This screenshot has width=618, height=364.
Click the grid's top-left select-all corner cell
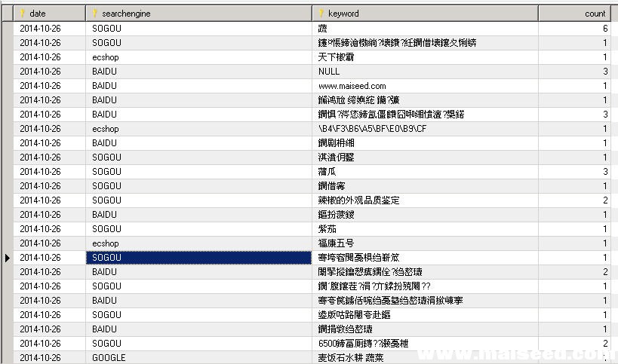pyautogui.click(x=8, y=14)
